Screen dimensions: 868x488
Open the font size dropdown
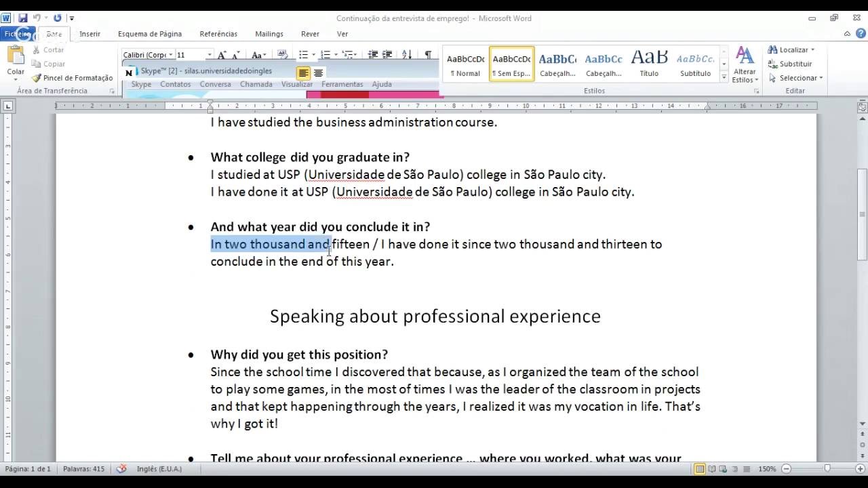209,55
